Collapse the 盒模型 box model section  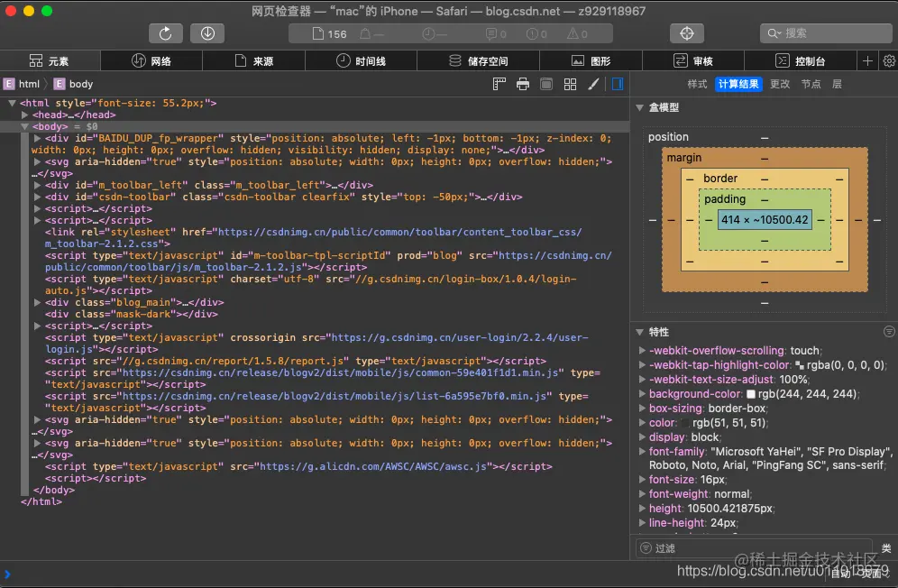[640, 107]
